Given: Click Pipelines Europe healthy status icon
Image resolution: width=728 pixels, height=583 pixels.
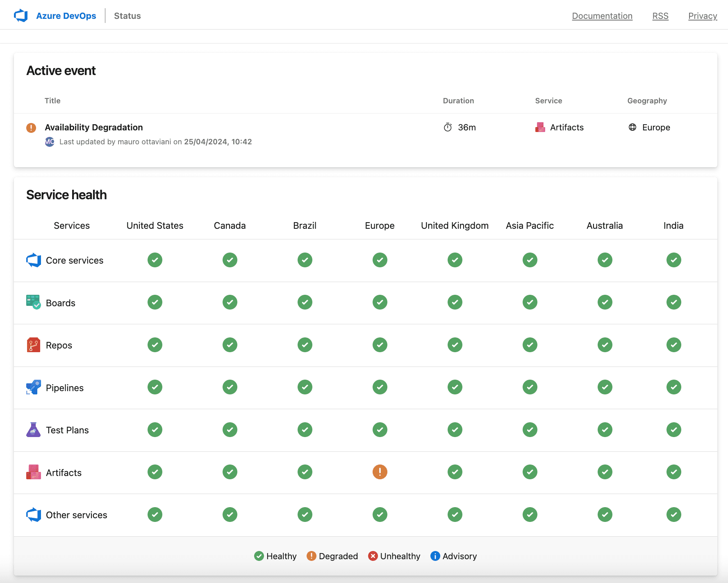Looking at the screenshot, I should tap(380, 387).
